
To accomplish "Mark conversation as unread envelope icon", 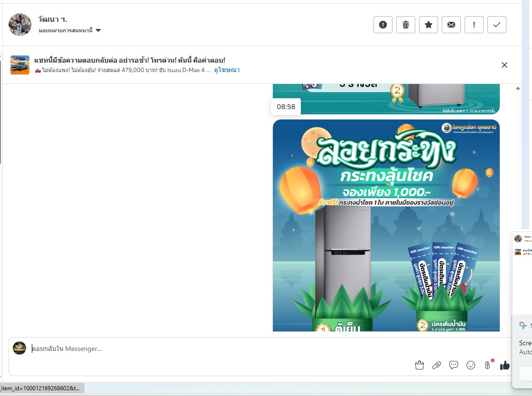I will (451, 25).
